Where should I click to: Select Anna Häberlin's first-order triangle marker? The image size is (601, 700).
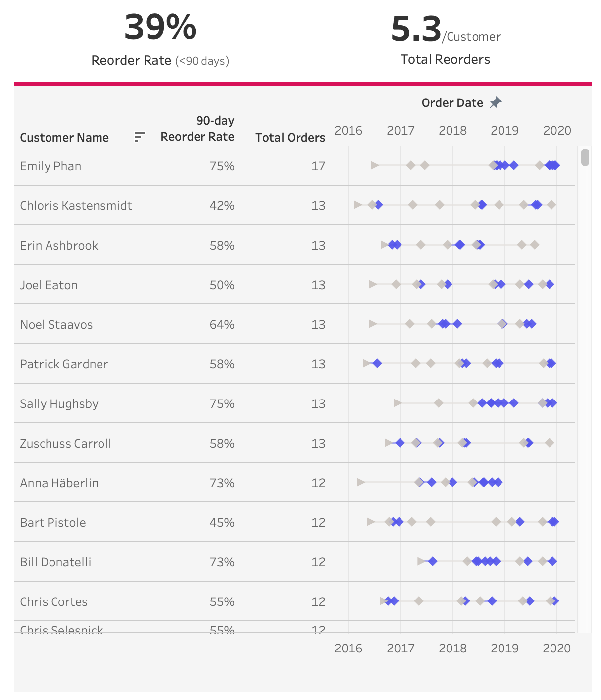point(361,482)
